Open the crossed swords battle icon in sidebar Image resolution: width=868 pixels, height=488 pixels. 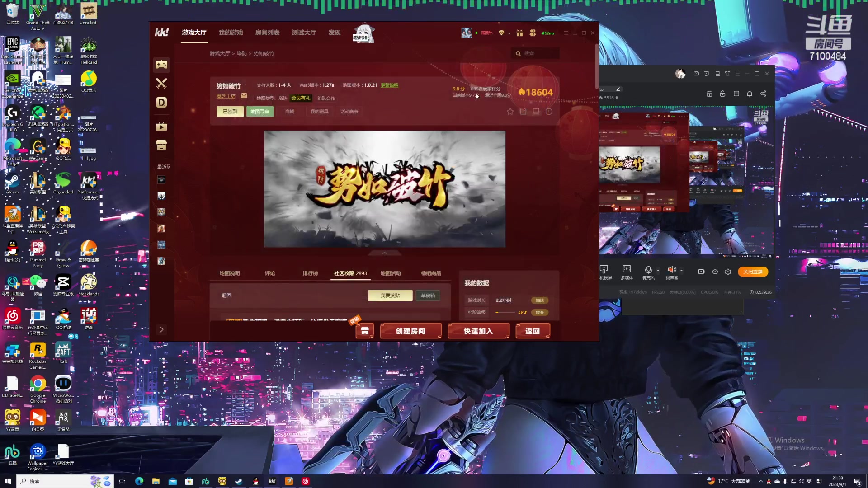click(x=161, y=83)
